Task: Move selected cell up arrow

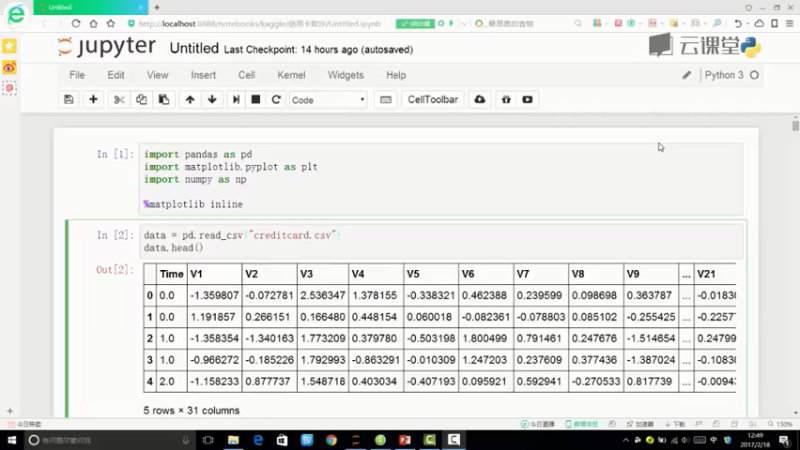Action: coord(190,99)
